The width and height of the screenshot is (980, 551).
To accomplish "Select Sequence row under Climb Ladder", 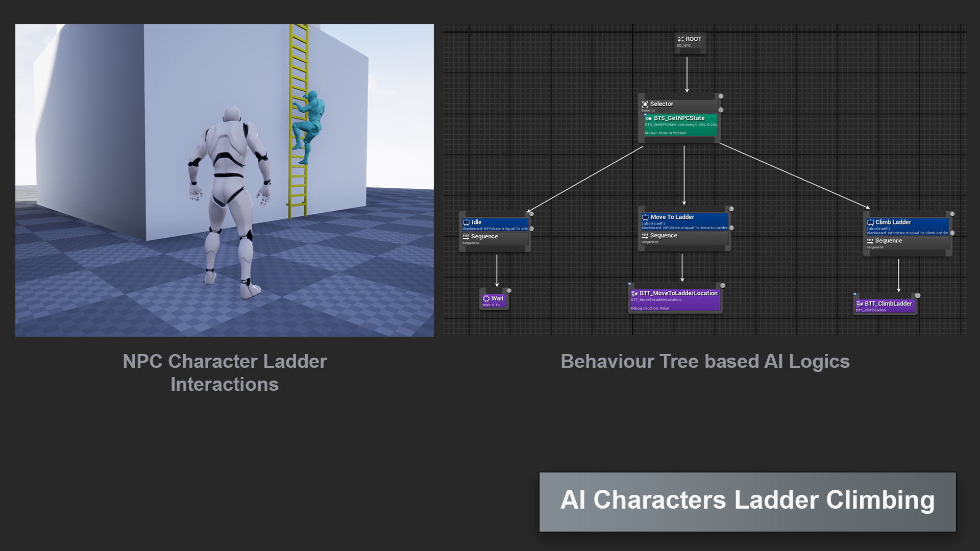I will pos(908,243).
